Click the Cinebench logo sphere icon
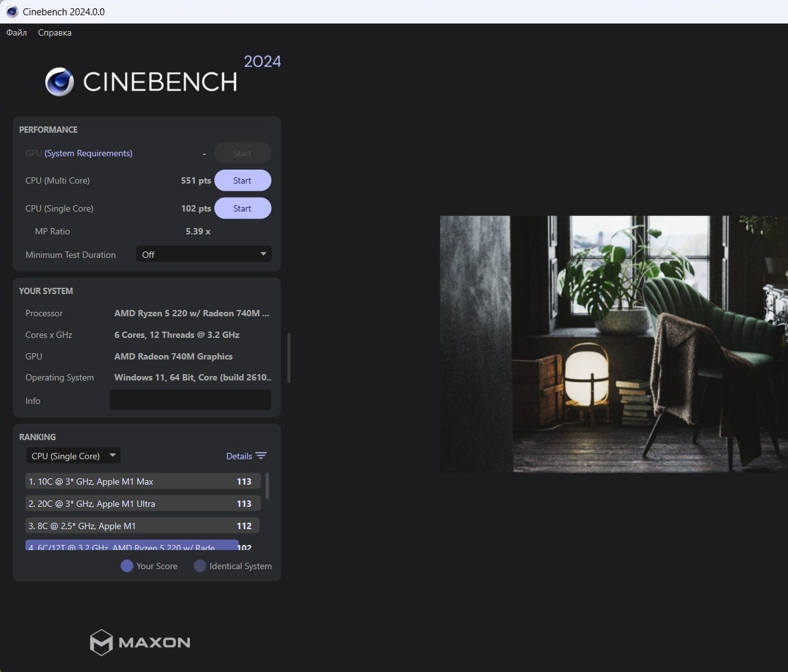The height and width of the screenshot is (672, 788). coord(60,82)
